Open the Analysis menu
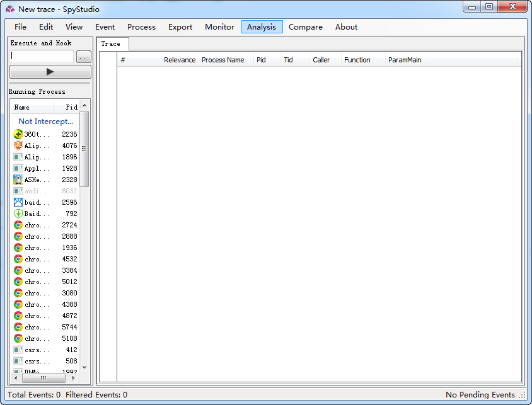Screen dimensions: 532x405 262,27
